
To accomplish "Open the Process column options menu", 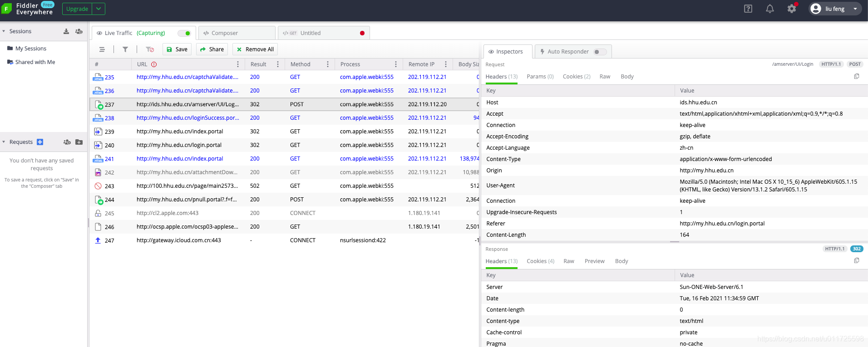I will click(396, 64).
